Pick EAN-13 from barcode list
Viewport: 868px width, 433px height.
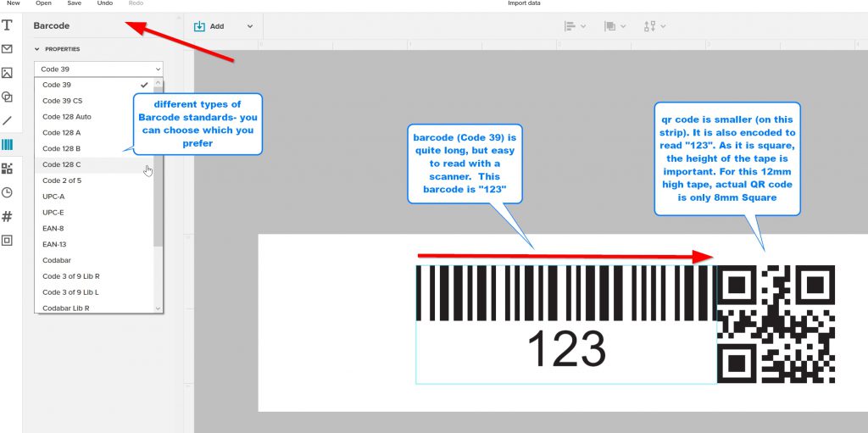pos(54,244)
